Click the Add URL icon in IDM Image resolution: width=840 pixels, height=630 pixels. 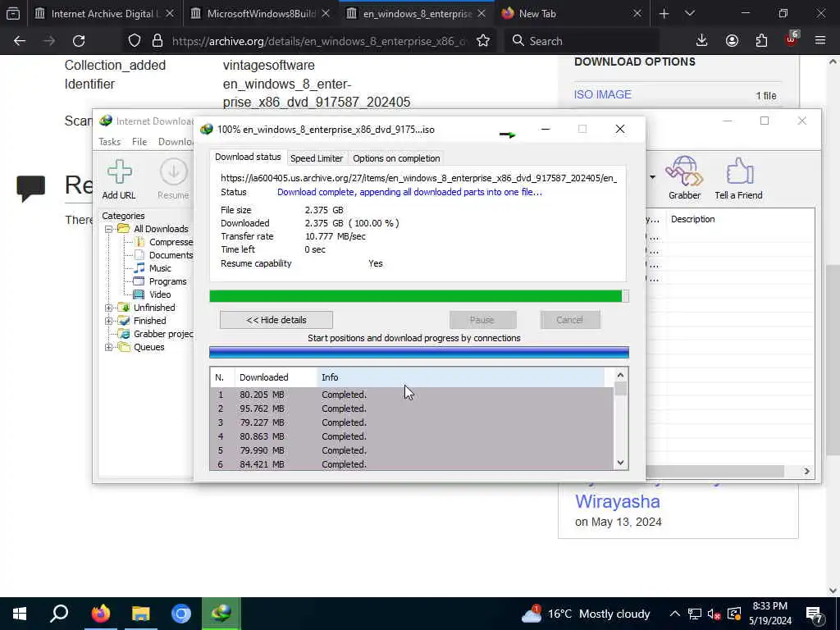coord(119,180)
